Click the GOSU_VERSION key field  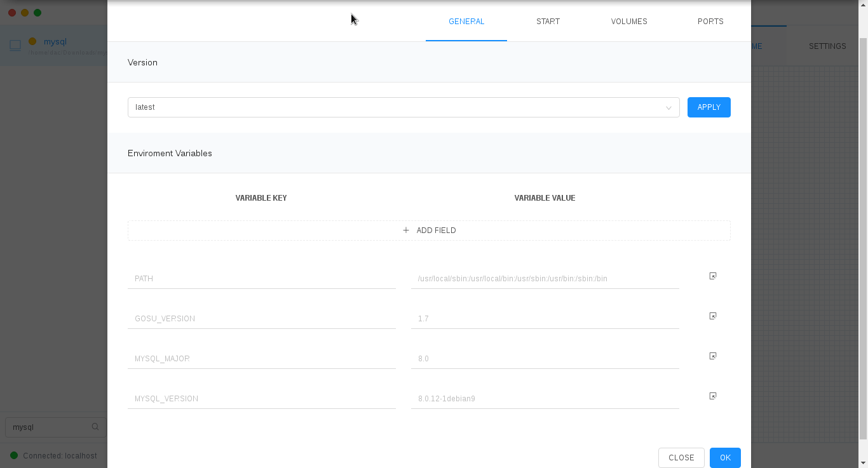pyautogui.click(x=262, y=319)
